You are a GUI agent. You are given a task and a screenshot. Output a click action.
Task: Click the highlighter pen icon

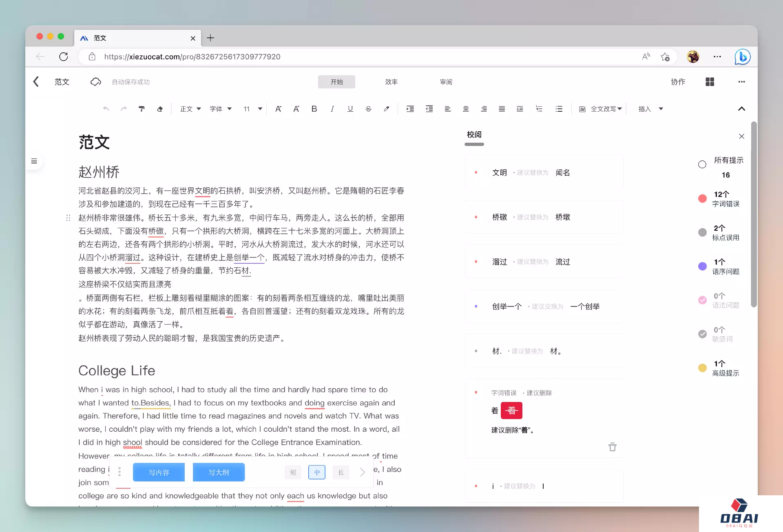(x=386, y=109)
